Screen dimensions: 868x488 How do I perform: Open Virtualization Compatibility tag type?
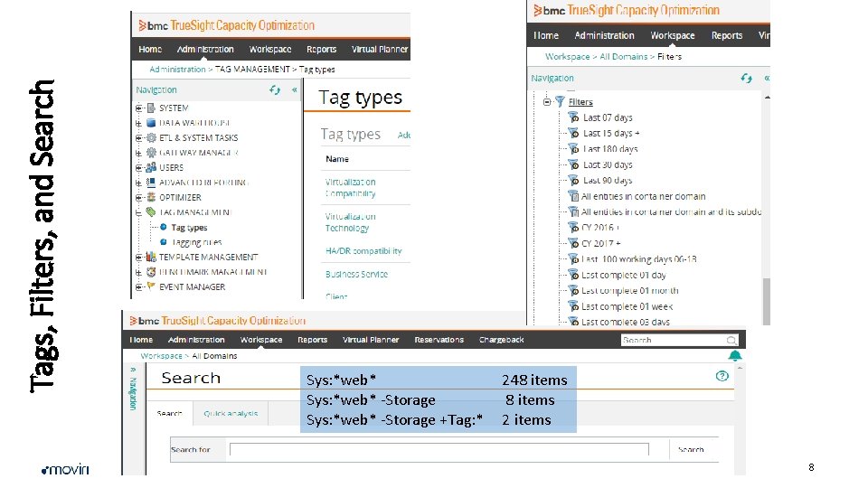click(x=351, y=188)
